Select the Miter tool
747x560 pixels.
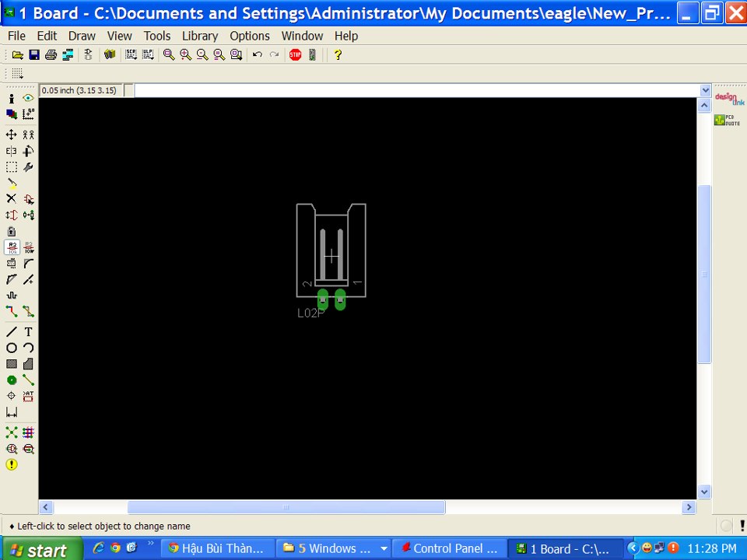click(x=28, y=264)
